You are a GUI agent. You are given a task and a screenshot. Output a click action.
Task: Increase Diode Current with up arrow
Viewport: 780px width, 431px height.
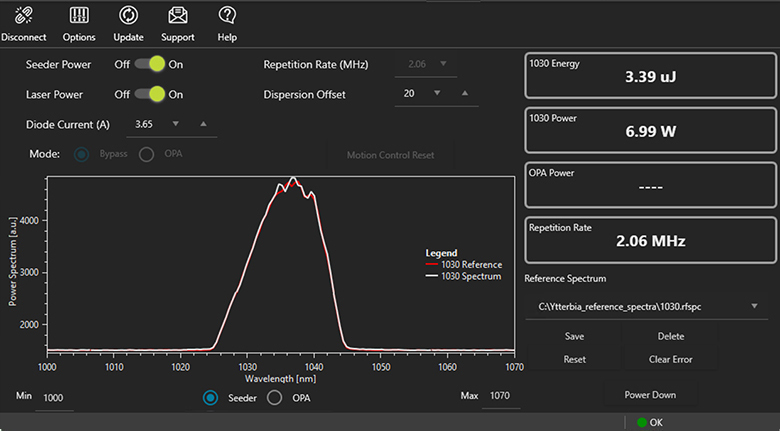point(203,124)
